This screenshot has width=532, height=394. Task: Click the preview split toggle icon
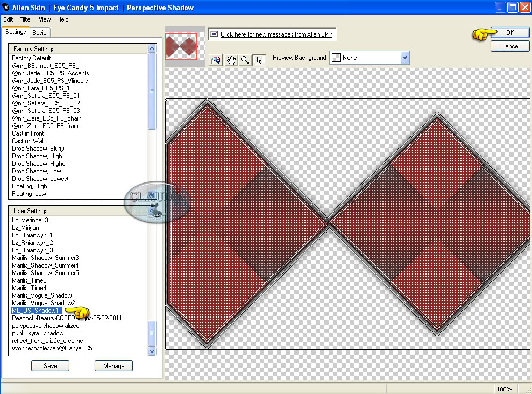(216, 60)
